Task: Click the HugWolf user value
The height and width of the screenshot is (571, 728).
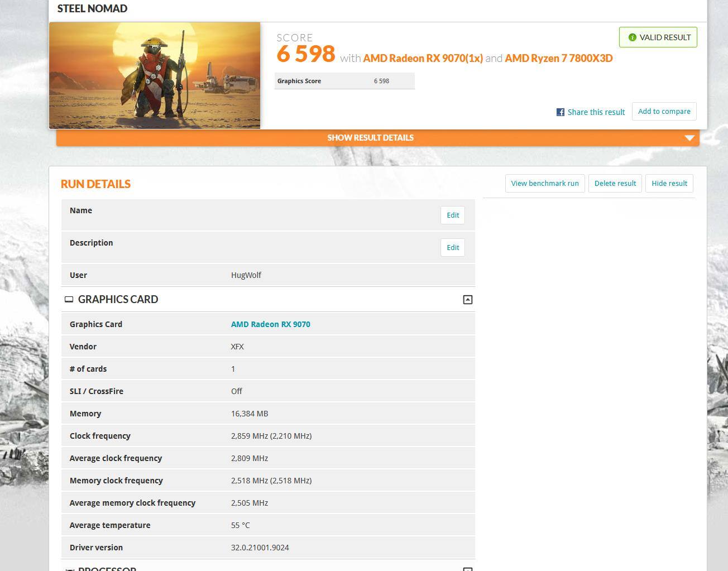Action: click(246, 275)
